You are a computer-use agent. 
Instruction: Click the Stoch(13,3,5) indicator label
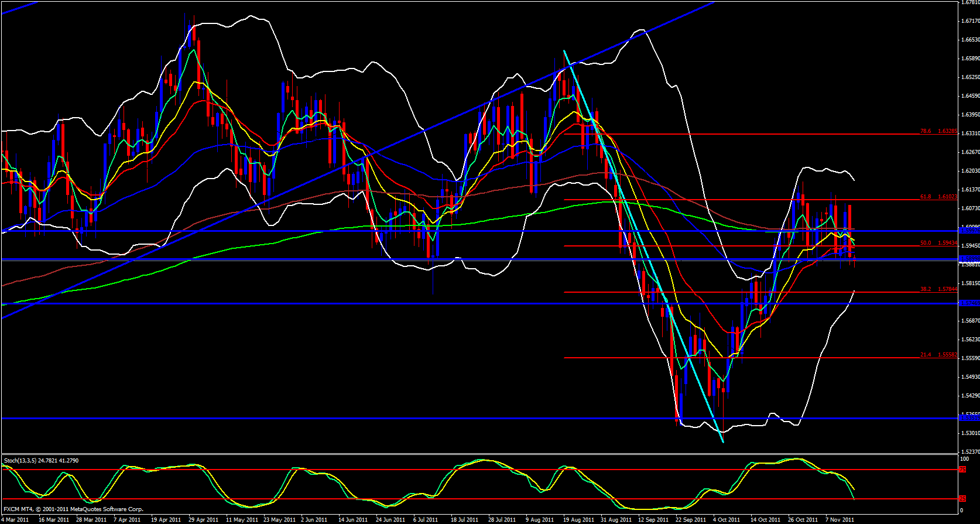[41, 461]
